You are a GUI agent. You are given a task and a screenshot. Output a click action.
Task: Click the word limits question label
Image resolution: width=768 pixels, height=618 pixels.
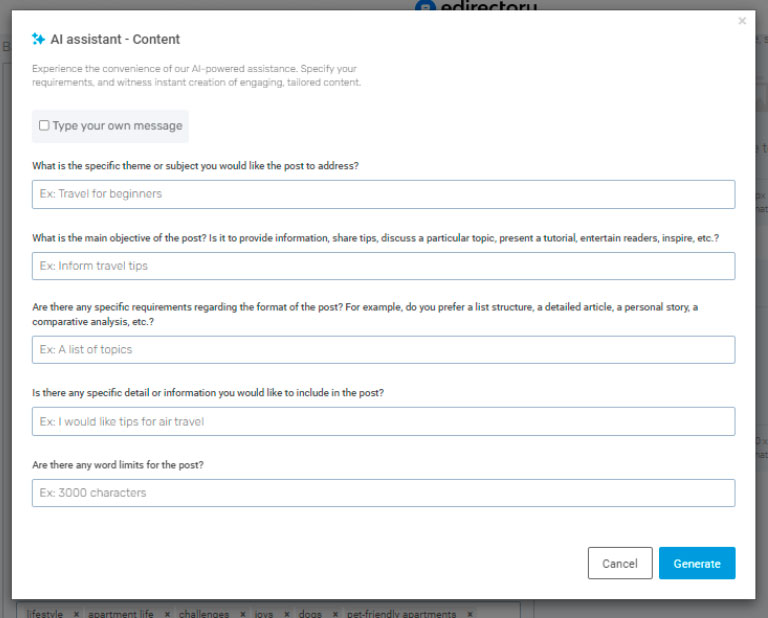118,465
